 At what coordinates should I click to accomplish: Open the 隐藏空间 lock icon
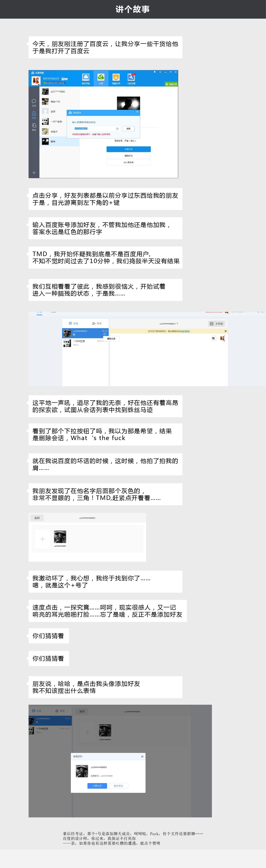[x=116, y=77]
